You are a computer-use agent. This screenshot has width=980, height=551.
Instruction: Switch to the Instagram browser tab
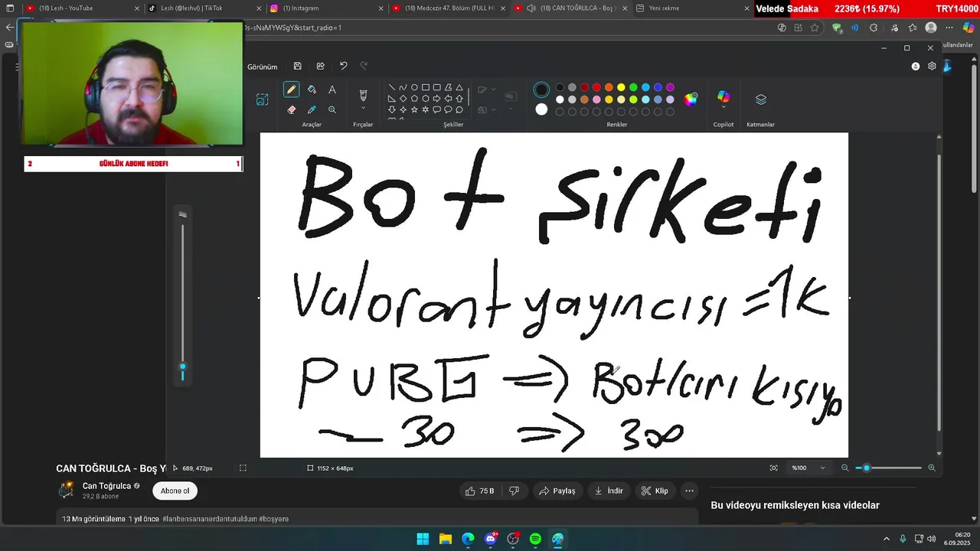click(325, 8)
